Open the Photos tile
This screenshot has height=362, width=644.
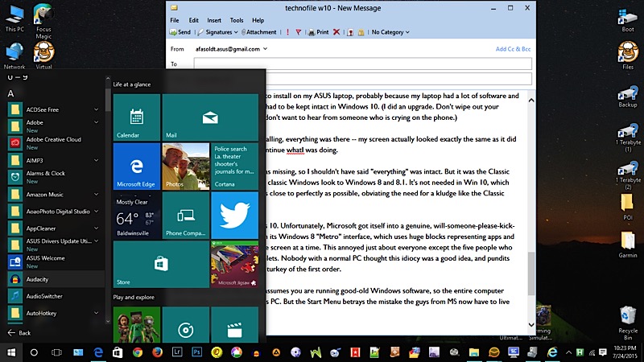[x=186, y=167]
